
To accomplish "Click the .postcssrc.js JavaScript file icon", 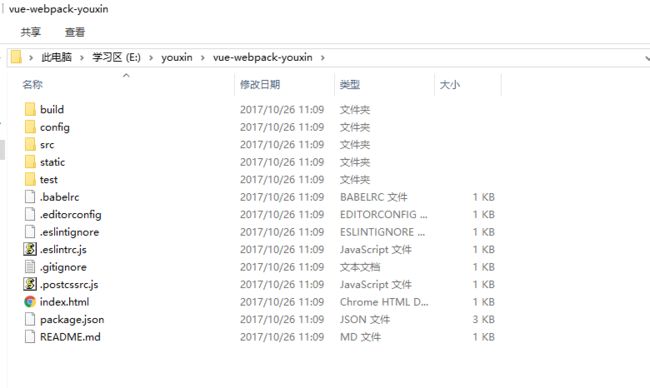I will 30,284.
